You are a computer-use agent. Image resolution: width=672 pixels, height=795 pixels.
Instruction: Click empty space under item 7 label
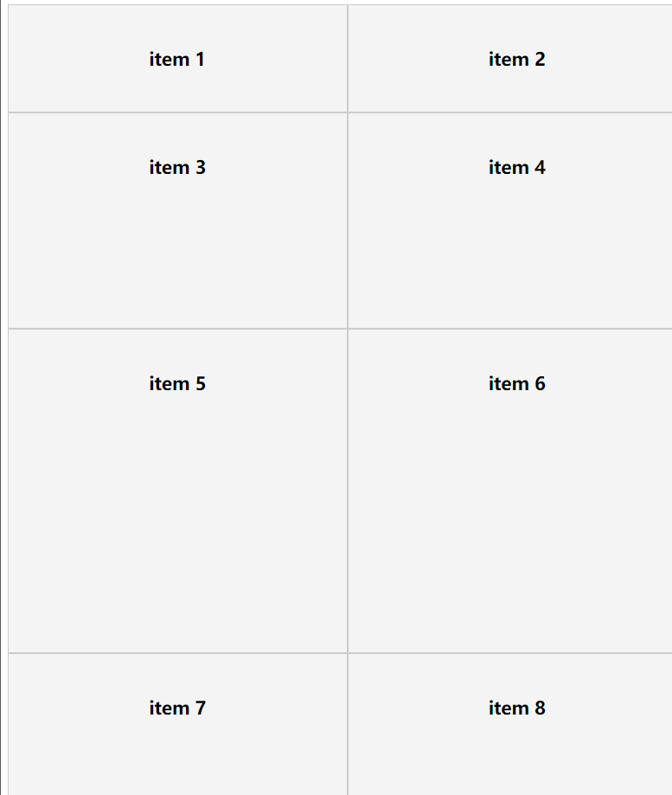(177, 761)
